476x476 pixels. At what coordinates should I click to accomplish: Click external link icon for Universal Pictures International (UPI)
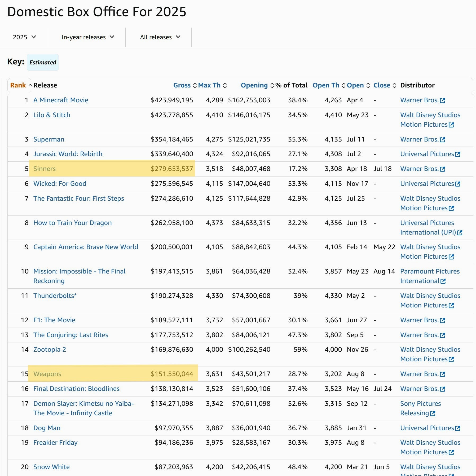click(460, 233)
